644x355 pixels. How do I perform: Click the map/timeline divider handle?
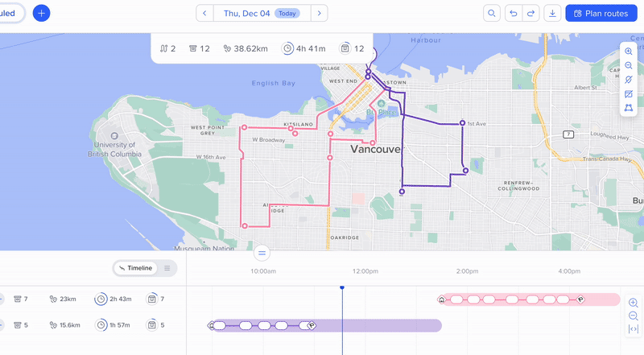(262, 253)
